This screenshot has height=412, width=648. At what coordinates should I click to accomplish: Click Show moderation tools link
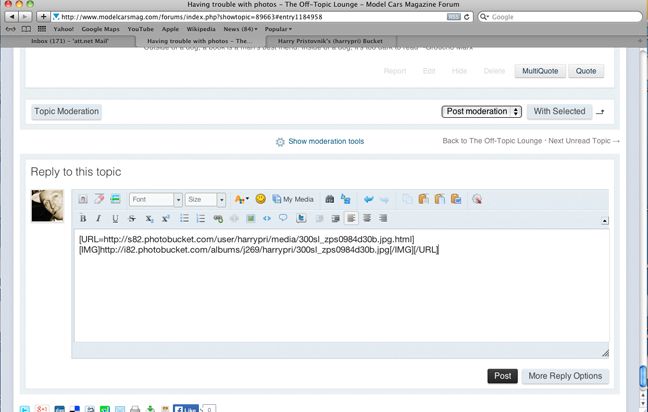coord(326,141)
